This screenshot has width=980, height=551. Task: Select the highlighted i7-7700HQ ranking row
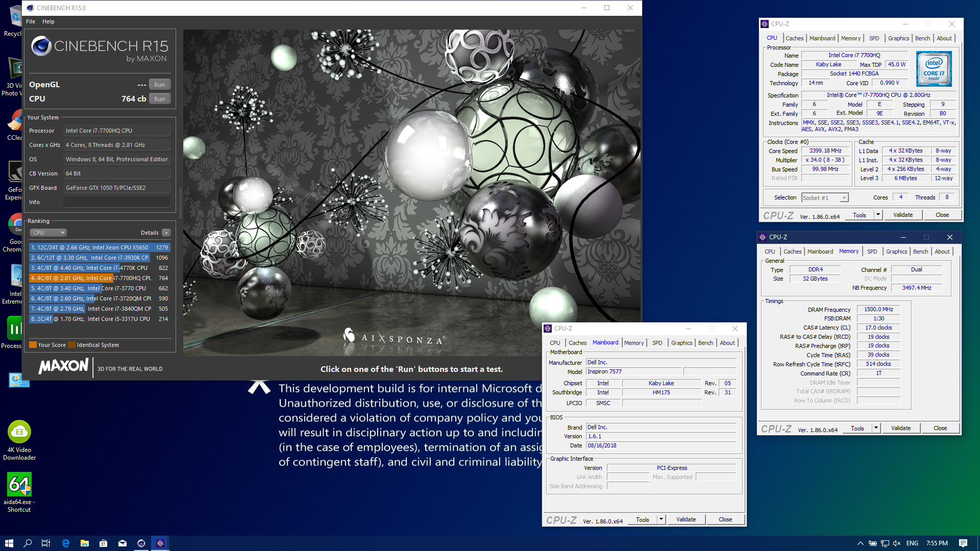tap(100, 278)
